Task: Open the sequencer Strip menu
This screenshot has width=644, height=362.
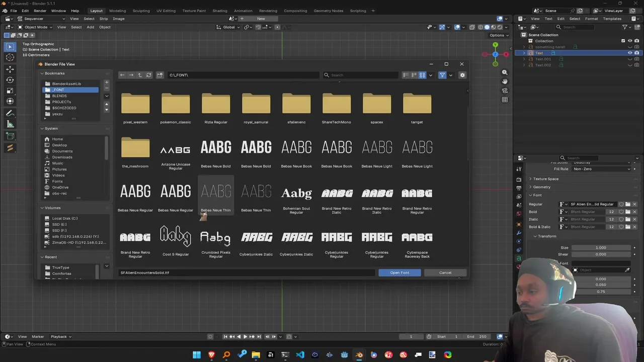Action: tap(104, 19)
